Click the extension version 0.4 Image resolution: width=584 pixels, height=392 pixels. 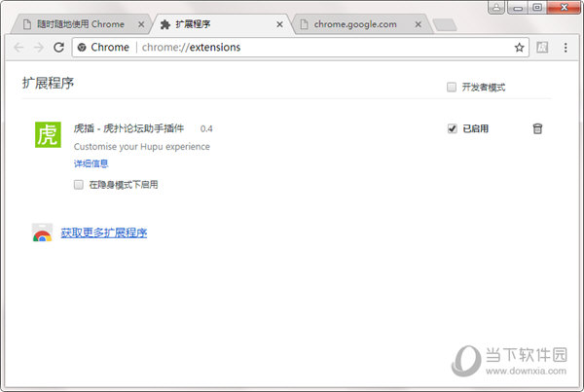tap(206, 128)
